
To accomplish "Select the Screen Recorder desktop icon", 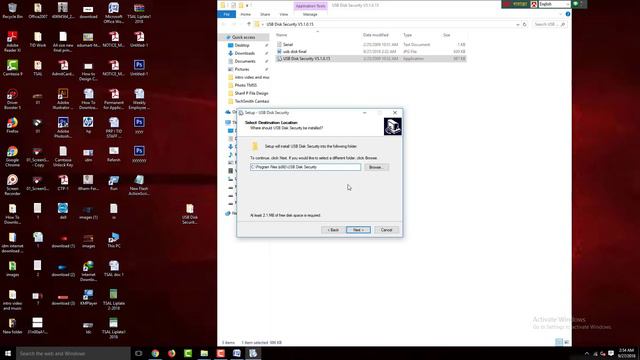I will pyautogui.click(x=12, y=185).
